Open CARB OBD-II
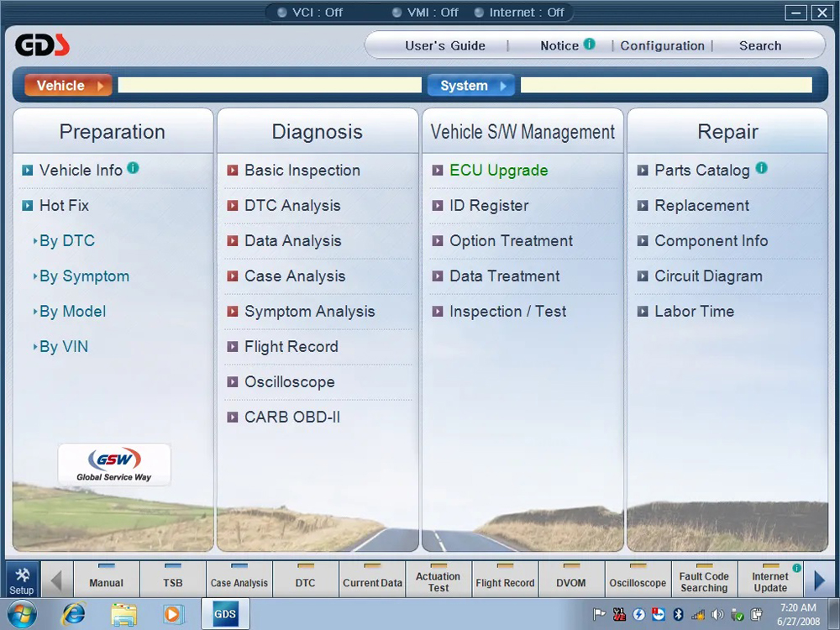The width and height of the screenshot is (840, 630). pyautogui.click(x=292, y=417)
